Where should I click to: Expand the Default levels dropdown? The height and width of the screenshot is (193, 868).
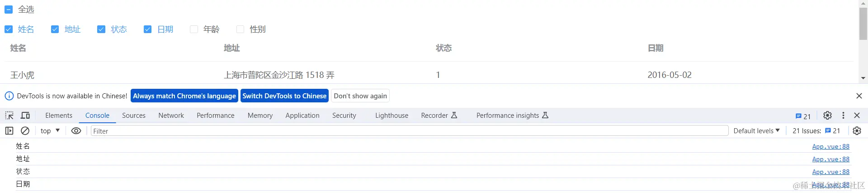pyautogui.click(x=756, y=131)
